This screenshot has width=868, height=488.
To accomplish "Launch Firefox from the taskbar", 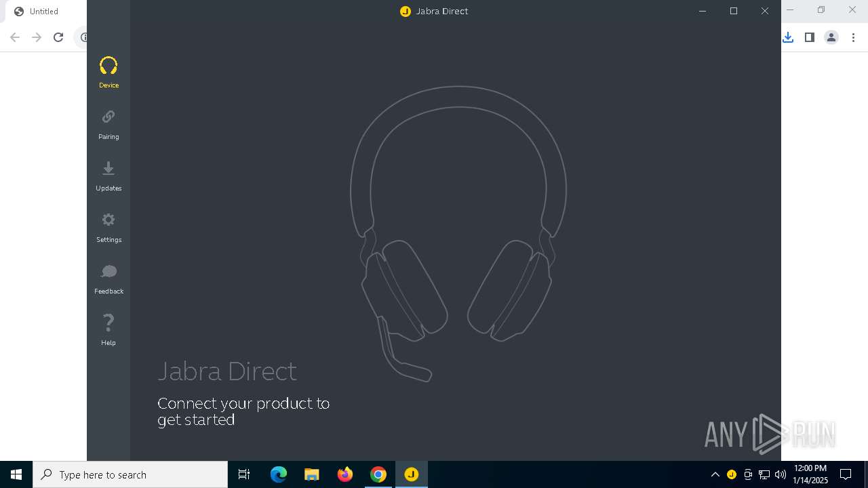I will (x=345, y=474).
